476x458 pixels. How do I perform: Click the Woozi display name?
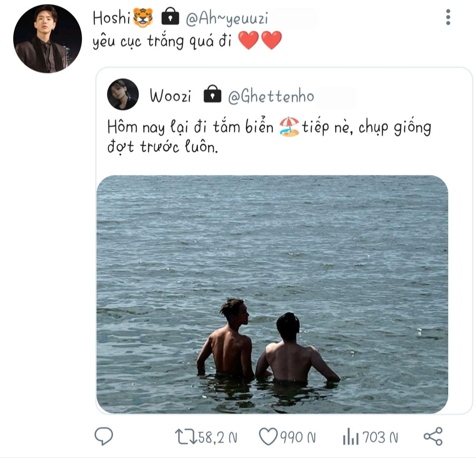pos(171,96)
